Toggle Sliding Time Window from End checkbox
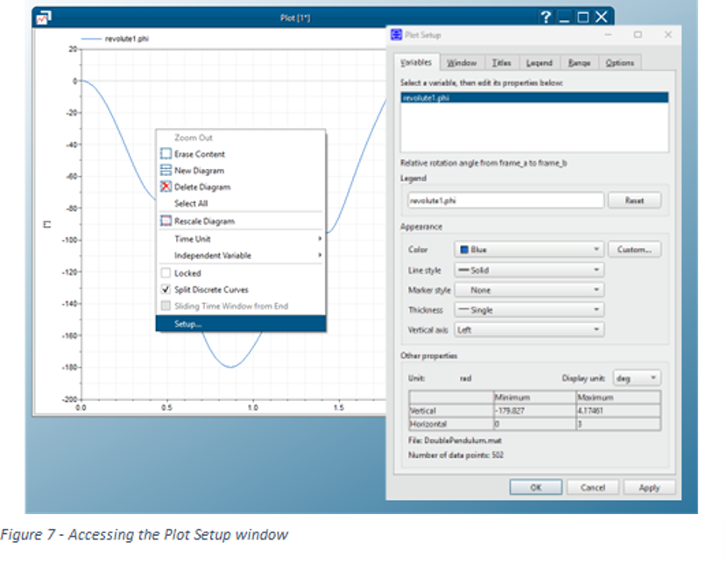Screen dimensions: 728x563 [x=166, y=306]
